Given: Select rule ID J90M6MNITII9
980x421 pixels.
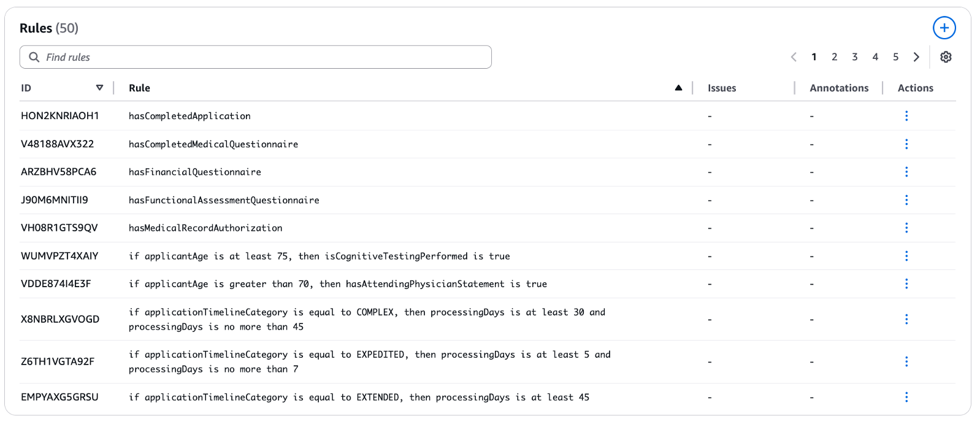Looking at the screenshot, I should (55, 200).
